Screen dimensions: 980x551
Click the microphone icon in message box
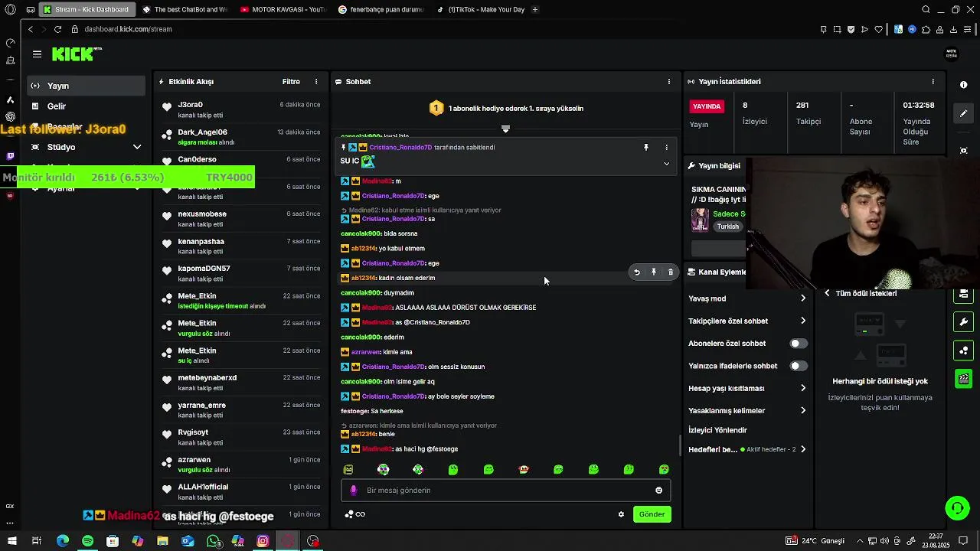click(353, 491)
